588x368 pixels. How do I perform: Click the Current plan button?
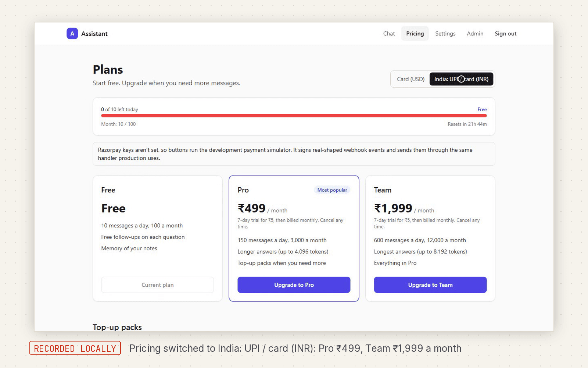pyautogui.click(x=157, y=285)
